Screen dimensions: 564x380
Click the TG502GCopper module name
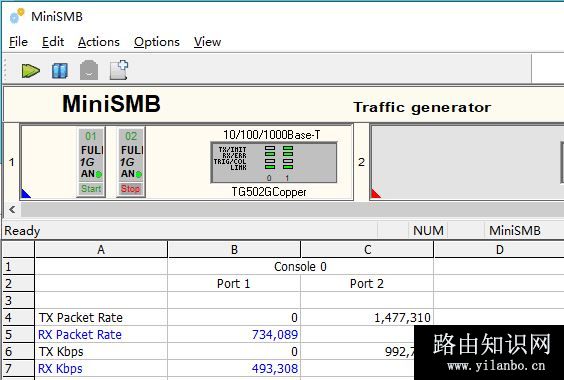click(x=269, y=192)
